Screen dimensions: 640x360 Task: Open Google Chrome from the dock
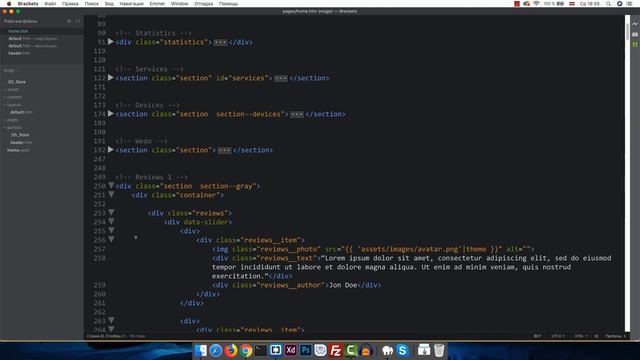click(x=246, y=350)
